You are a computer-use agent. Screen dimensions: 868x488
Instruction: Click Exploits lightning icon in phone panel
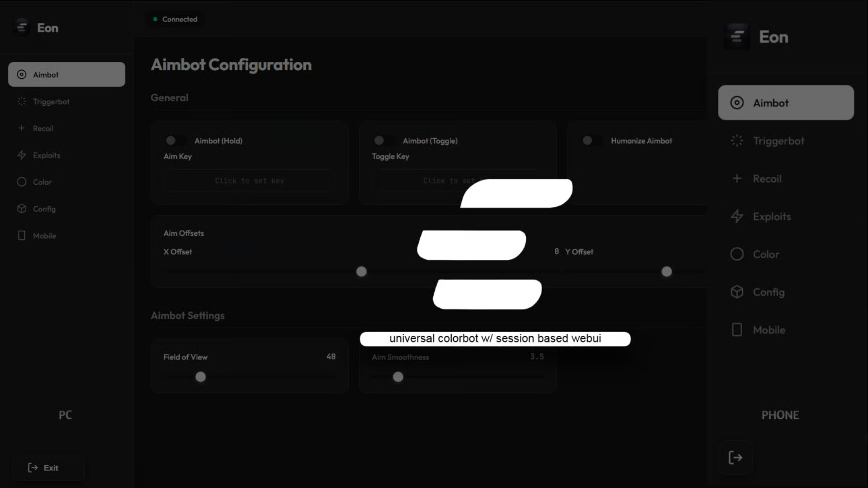[737, 216]
